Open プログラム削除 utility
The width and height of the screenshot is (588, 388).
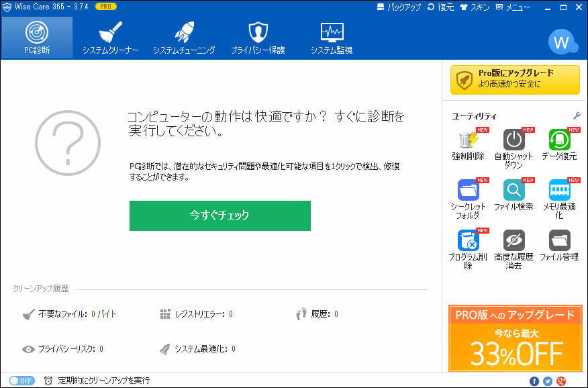point(468,249)
